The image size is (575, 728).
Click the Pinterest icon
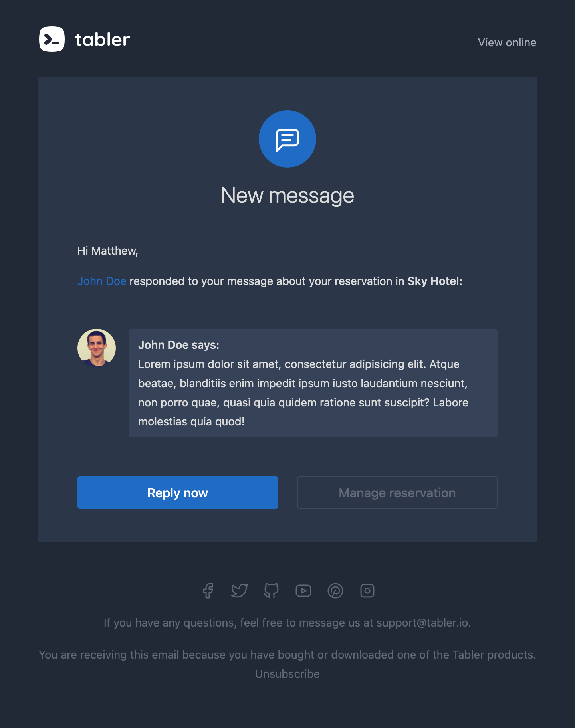click(335, 591)
